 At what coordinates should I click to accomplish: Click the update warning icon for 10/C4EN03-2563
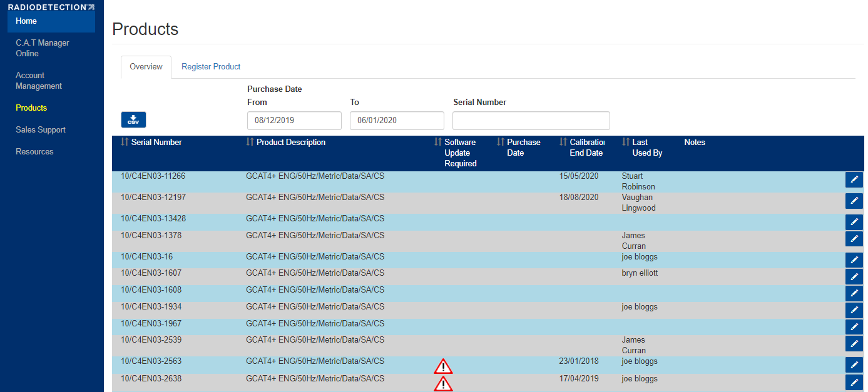tap(443, 366)
